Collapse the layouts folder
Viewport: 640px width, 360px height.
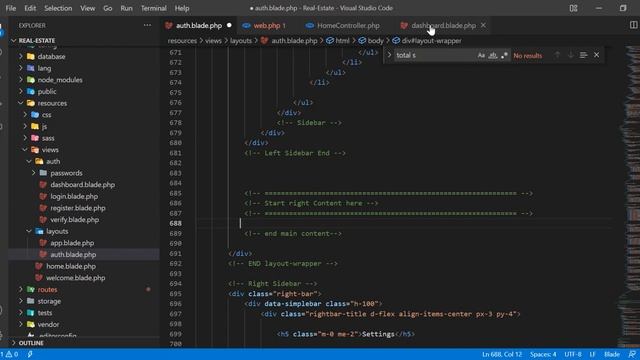[x=57, y=231]
